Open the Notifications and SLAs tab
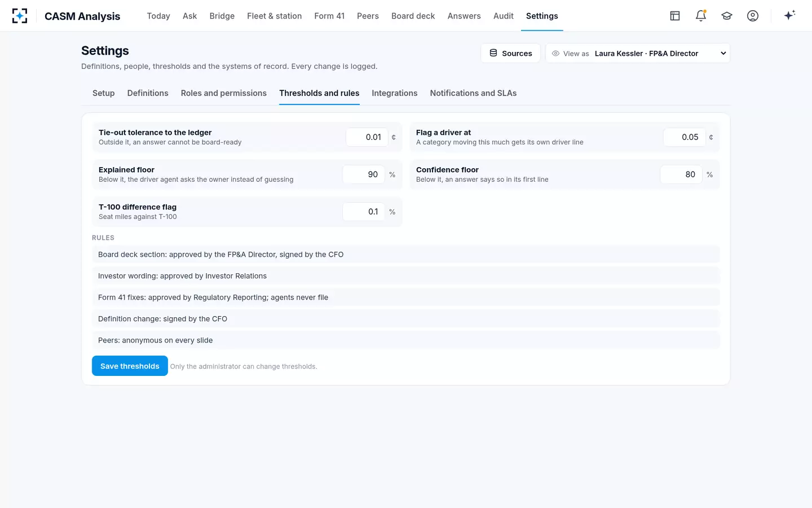The height and width of the screenshot is (508, 812). pos(473,93)
